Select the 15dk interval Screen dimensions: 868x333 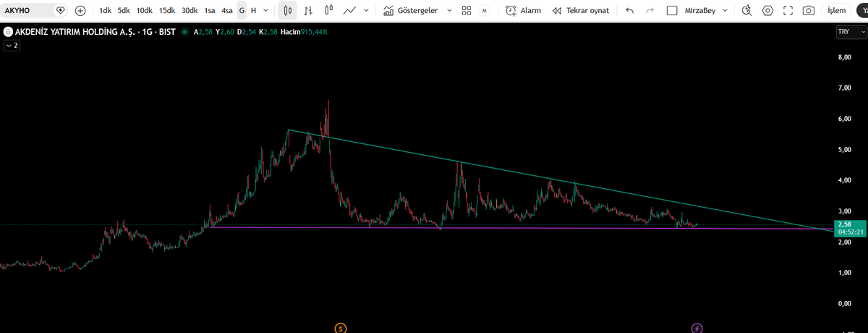coord(167,11)
